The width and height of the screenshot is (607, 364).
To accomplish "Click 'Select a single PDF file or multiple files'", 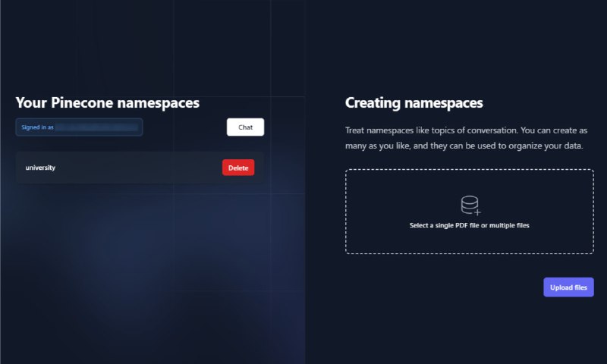I will point(469,225).
